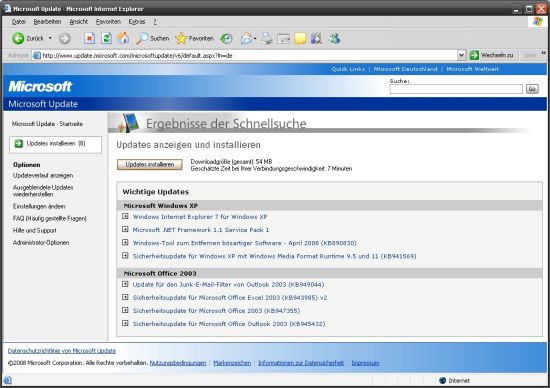
Task: Open the history (Verlauf) icon
Action: pos(226,38)
